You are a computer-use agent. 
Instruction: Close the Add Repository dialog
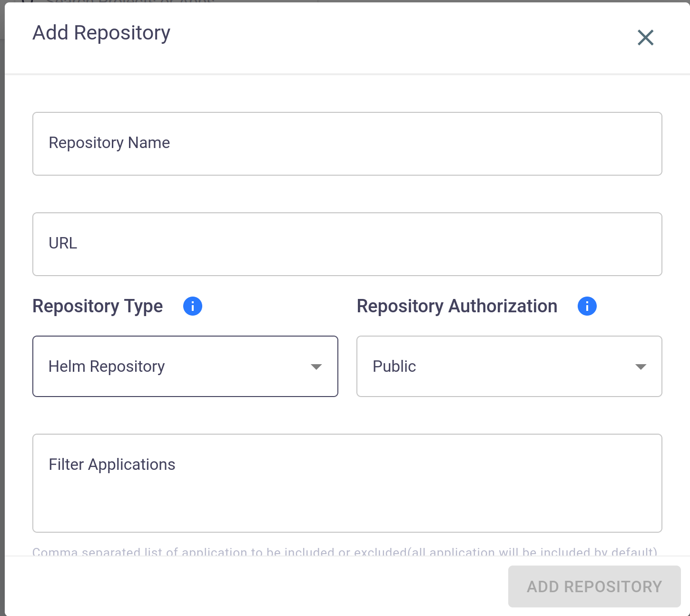tap(645, 38)
